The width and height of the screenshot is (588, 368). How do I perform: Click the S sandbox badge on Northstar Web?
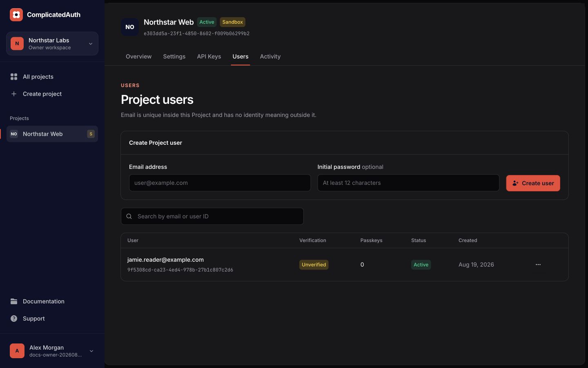point(91,134)
